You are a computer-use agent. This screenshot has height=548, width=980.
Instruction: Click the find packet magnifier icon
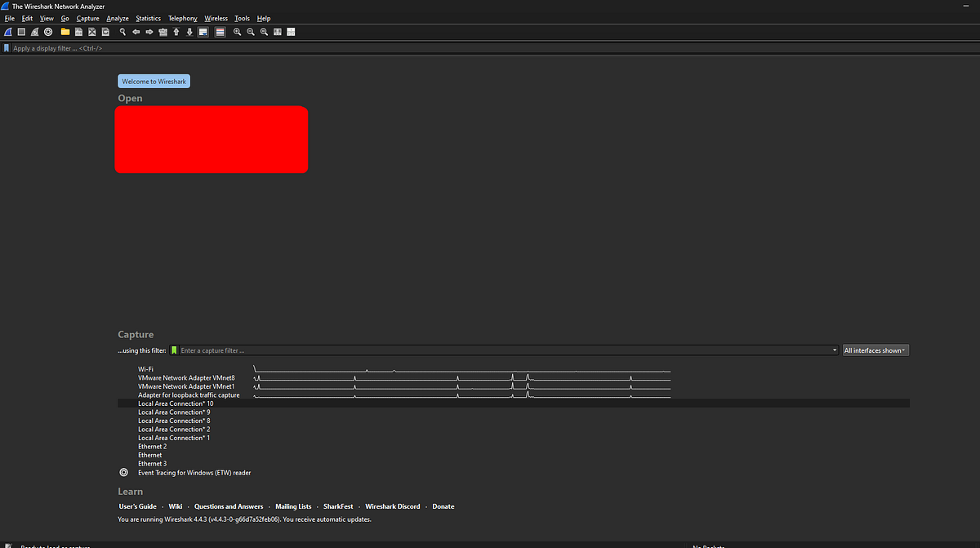122,32
